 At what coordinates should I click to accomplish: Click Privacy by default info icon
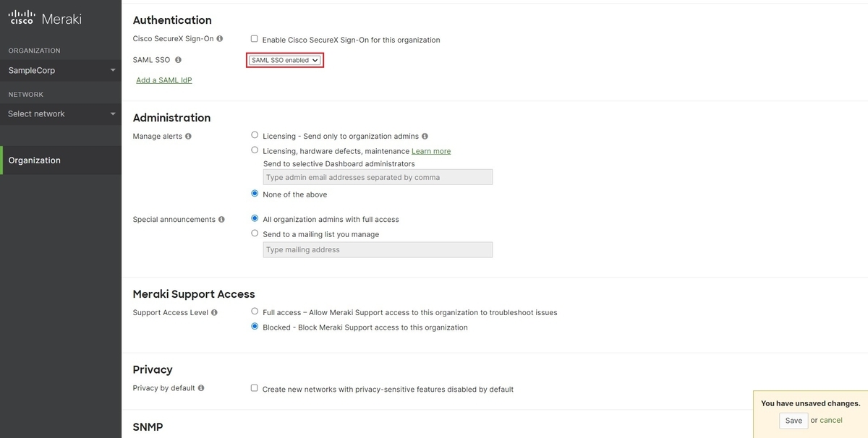pyautogui.click(x=201, y=388)
